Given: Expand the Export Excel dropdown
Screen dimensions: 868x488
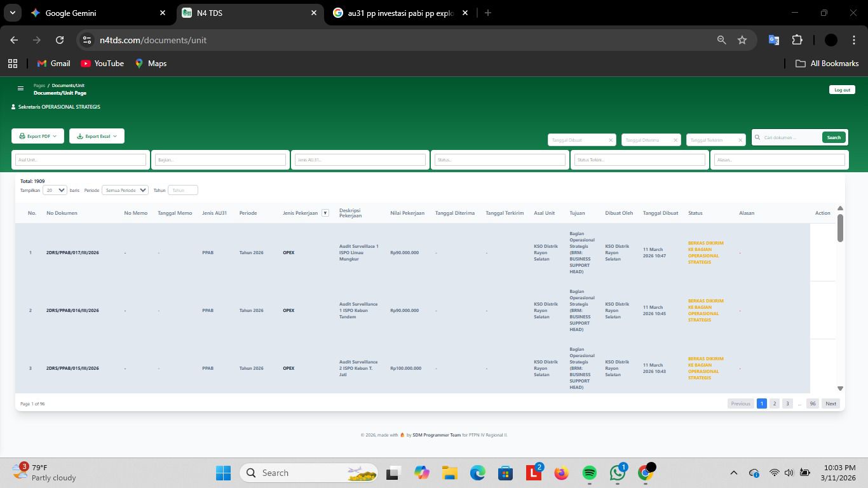Looking at the screenshot, I should (97, 136).
